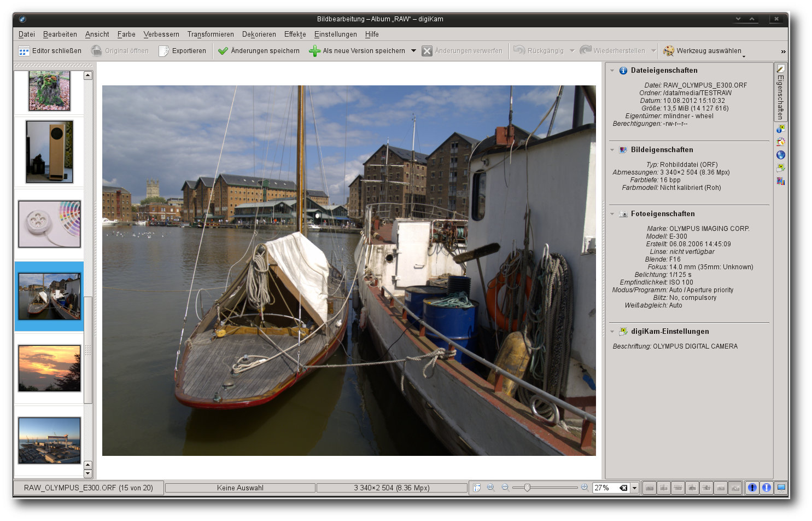Viewport: 812px width, 521px height.
Task: Click the zoom out magnifier icon
Action: (x=505, y=487)
